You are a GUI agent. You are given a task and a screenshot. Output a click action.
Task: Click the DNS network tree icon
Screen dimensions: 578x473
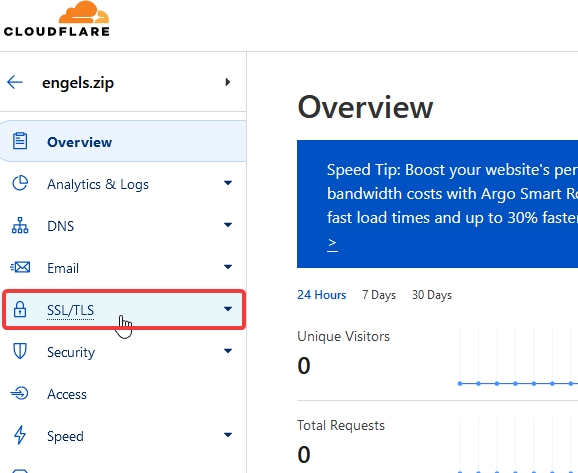pyautogui.click(x=20, y=225)
